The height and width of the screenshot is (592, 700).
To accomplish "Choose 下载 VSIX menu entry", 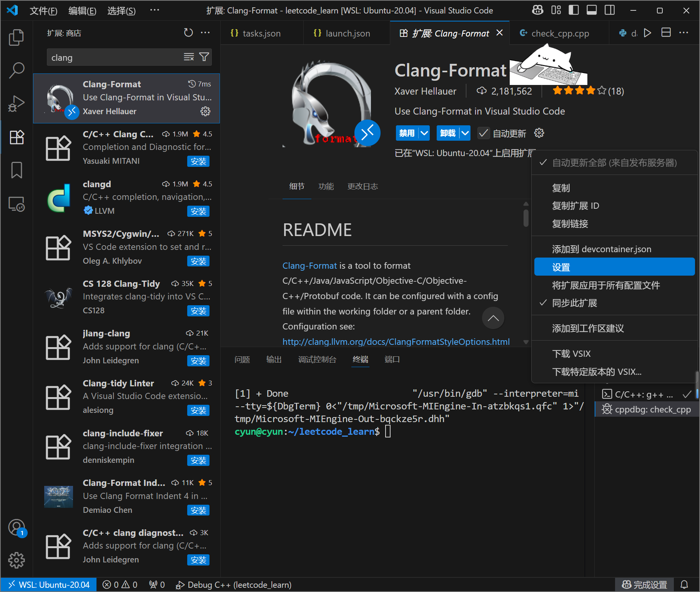I will 614,354.
